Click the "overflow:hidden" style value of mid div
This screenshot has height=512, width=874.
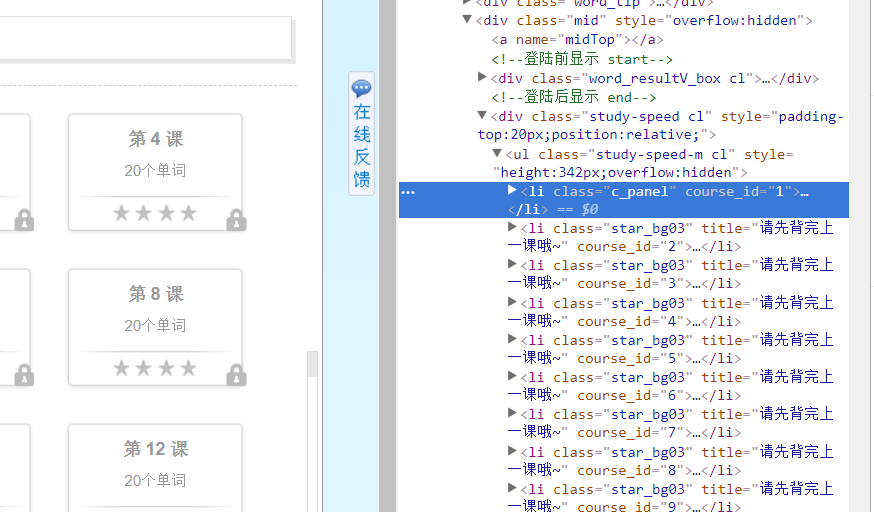[735, 21]
